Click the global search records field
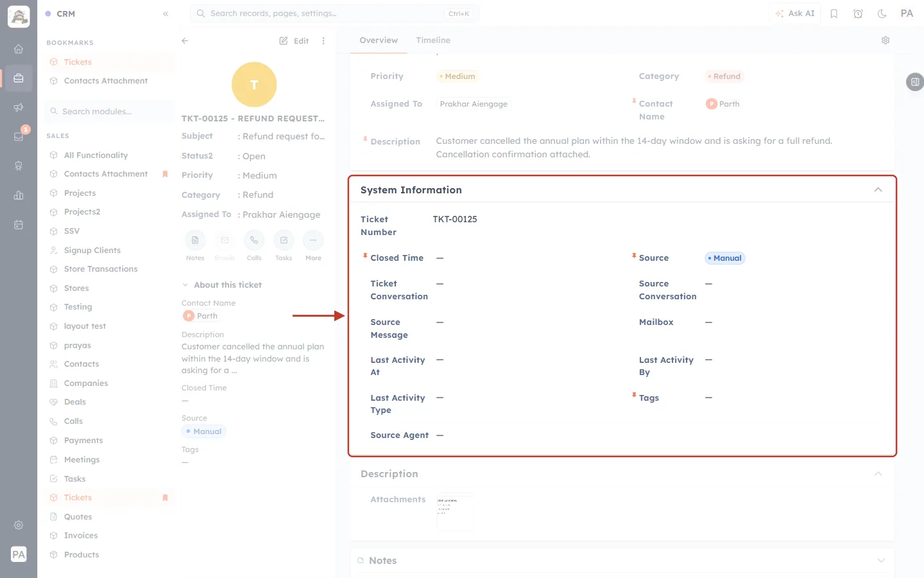Viewport: 924px width, 578px height. (x=334, y=13)
